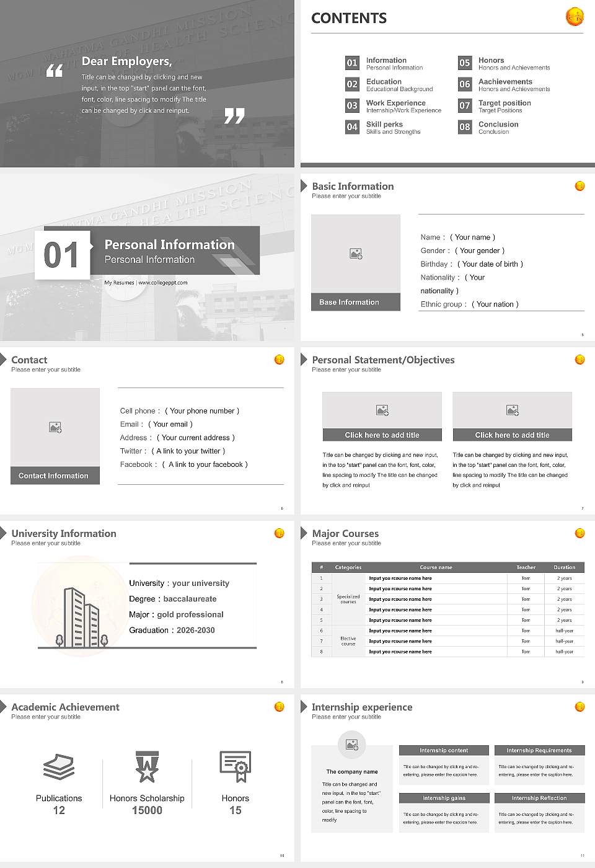Click the coin icon beside CONTENTS heading
Viewport: 595px width, 868px height.
(575, 17)
